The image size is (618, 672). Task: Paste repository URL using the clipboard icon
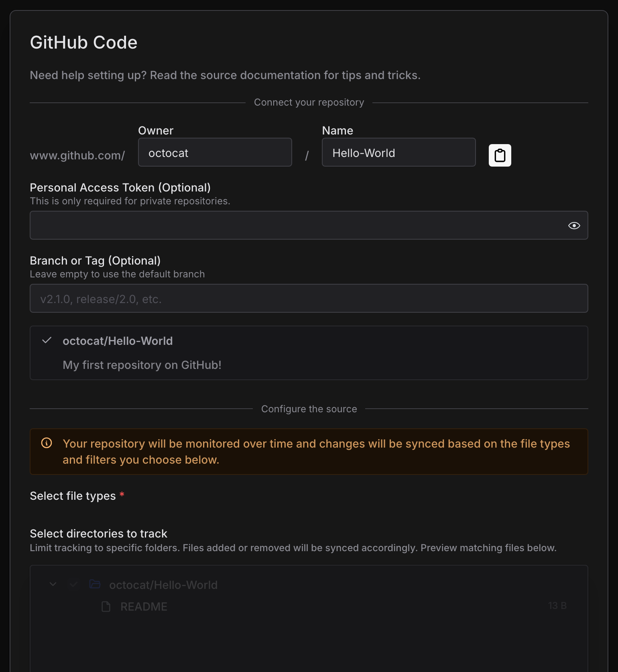tap(500, 155)
